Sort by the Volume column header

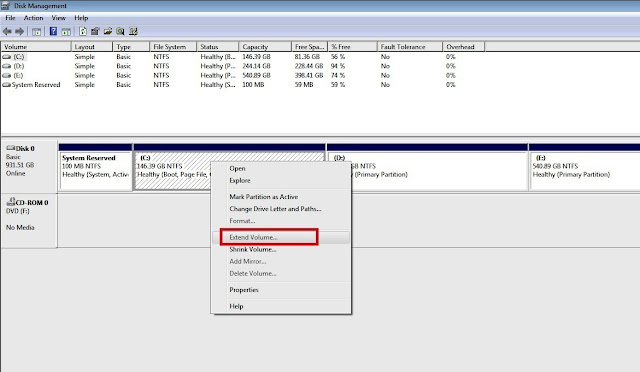tap(36, 47)
